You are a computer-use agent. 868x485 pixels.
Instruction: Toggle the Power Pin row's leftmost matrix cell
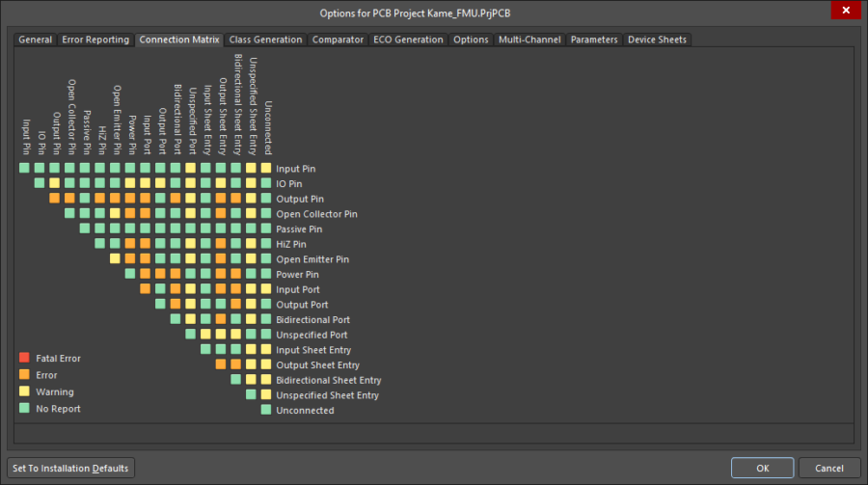pos(130,274)
